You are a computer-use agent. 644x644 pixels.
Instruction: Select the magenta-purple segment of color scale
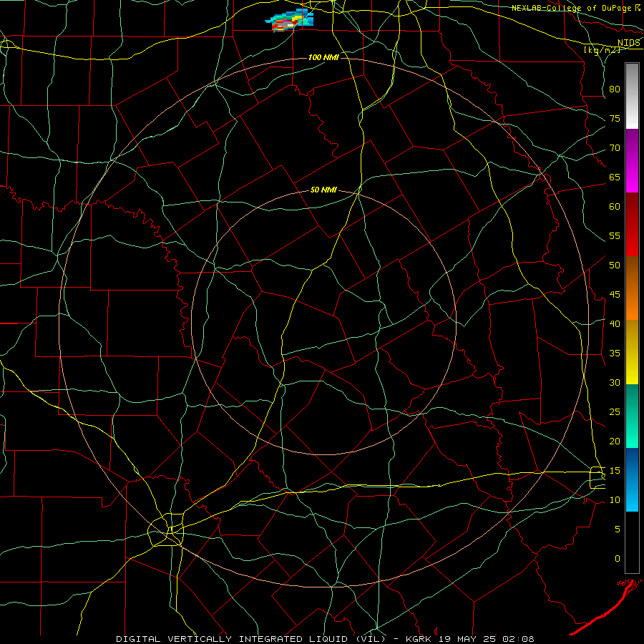coord(632,160)
